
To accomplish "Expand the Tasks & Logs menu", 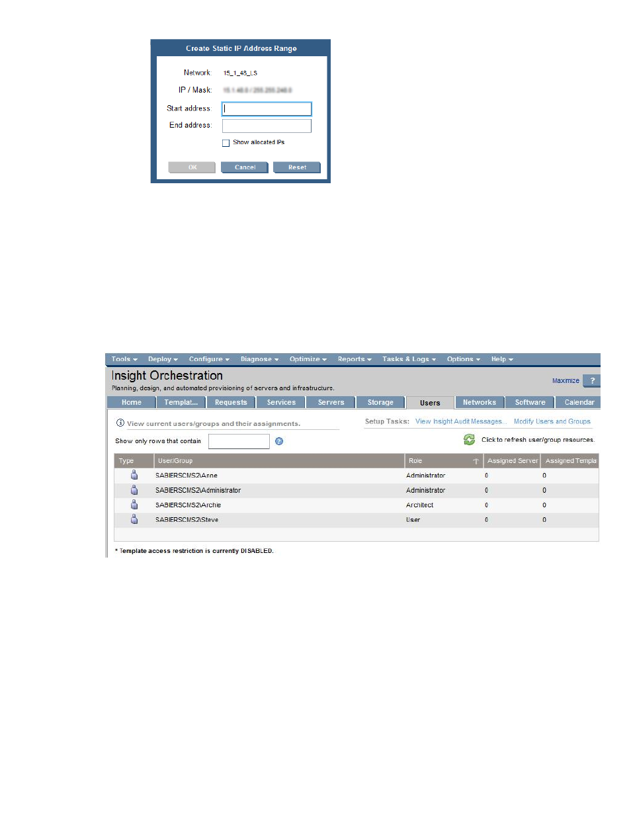I will point(409,359).
